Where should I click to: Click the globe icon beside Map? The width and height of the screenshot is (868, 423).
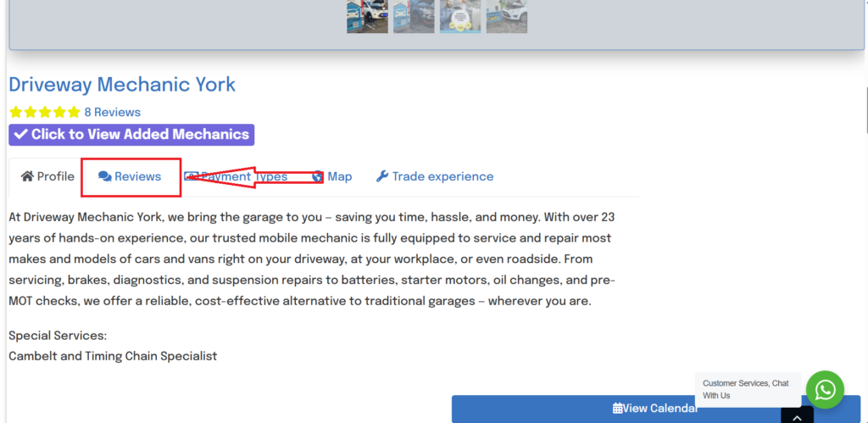click(x=318, y=176)
